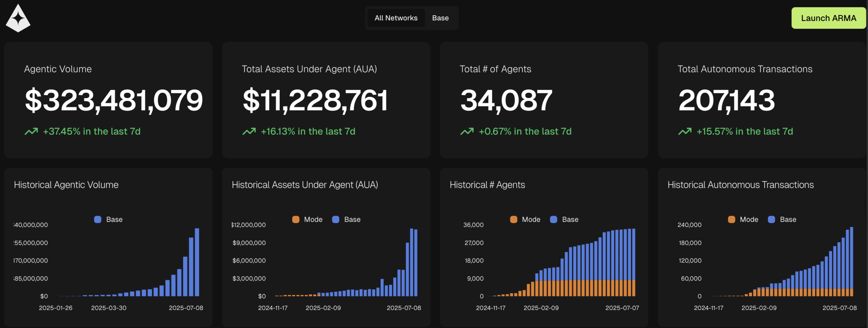This screenshot has width=868, height=328.
Task: Click the Launch ARMA button
Action: [828, 18]
